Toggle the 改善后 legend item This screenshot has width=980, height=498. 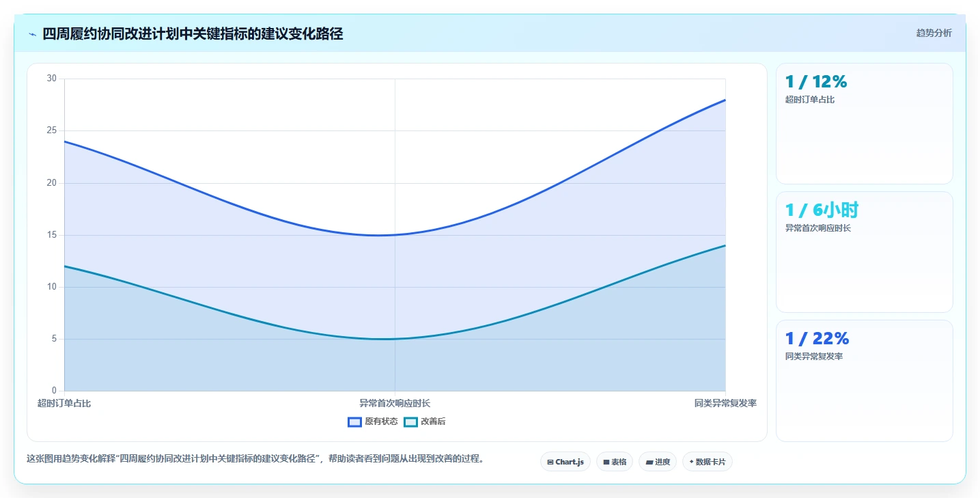pos(424,421)
